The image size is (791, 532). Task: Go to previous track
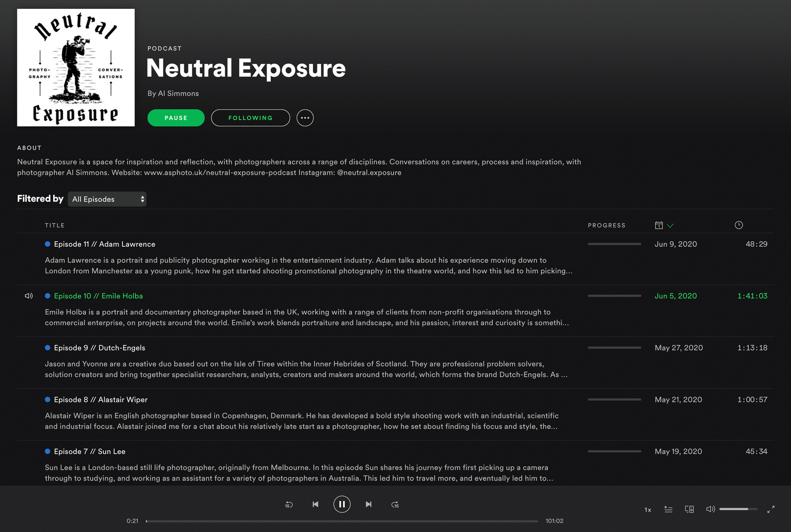point(315,504)
